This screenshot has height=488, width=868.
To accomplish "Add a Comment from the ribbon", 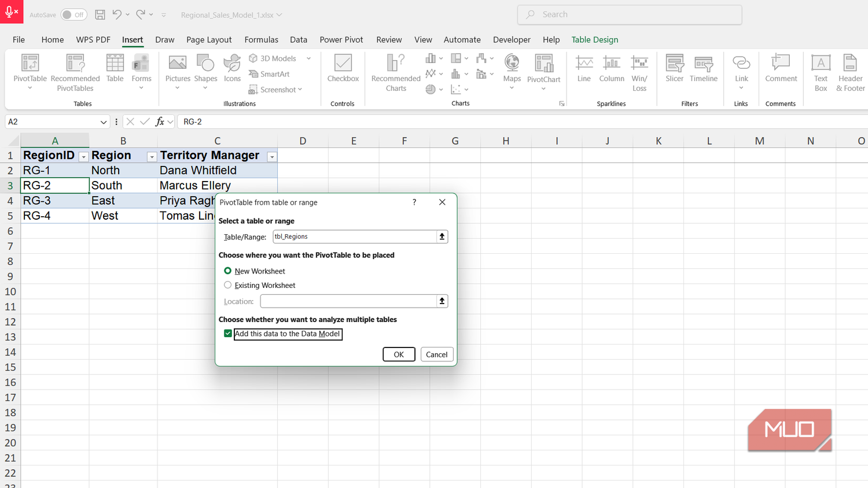I will pyautogui.click(x=781, y=68).
